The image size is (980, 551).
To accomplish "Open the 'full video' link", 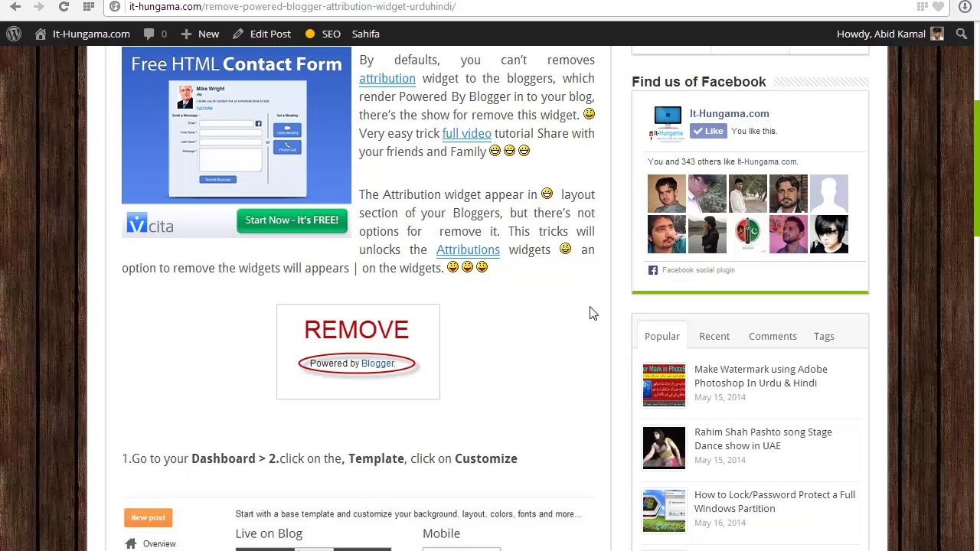I will (467, 134).
